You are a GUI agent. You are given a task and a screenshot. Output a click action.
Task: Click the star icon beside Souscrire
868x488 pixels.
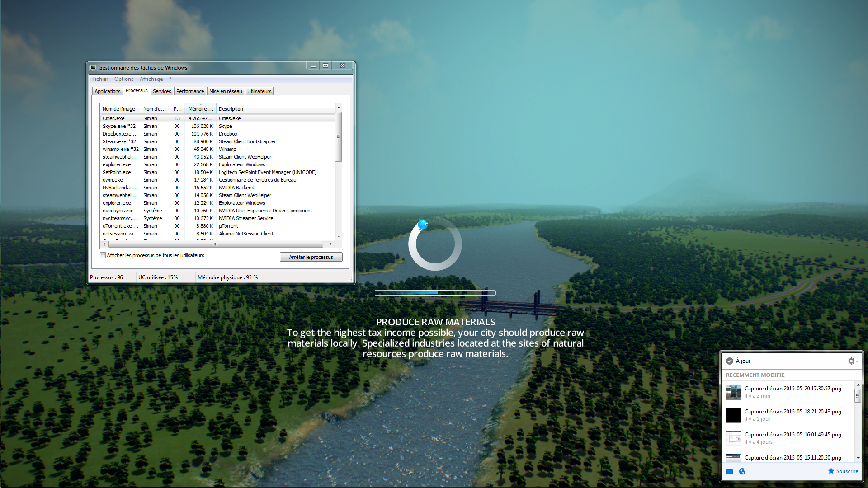831,471
